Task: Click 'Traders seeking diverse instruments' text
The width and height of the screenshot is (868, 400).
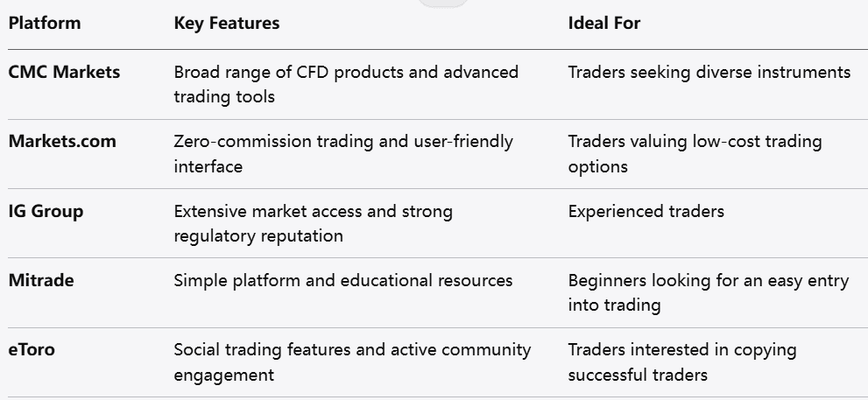Action: (709, 72)
